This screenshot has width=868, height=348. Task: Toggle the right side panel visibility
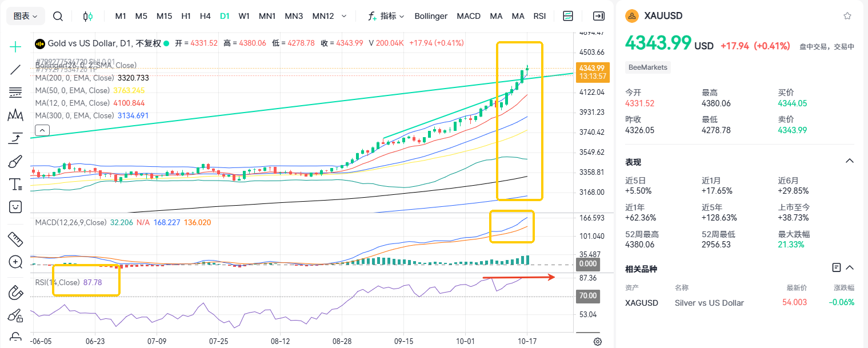(598, 16)
